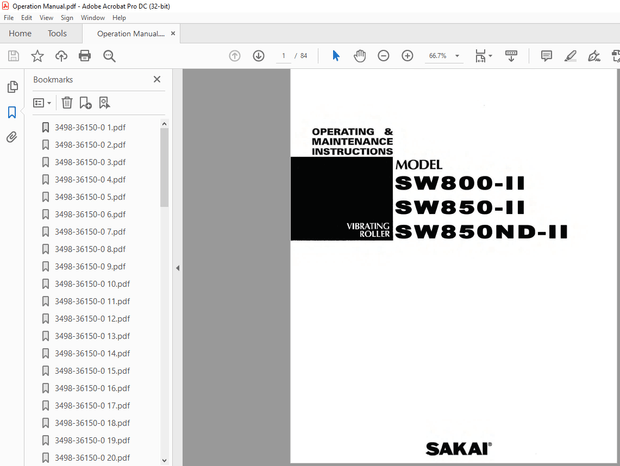Select the Operation Manual document tab

pos(131,34)
